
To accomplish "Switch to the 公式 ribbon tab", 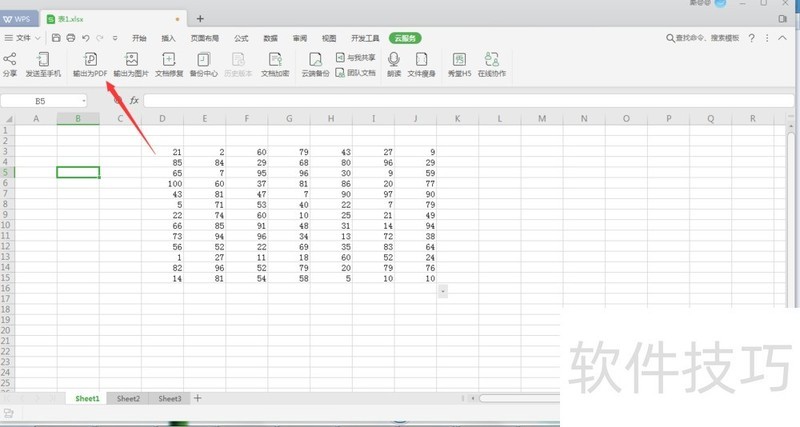I will [241, 38].
